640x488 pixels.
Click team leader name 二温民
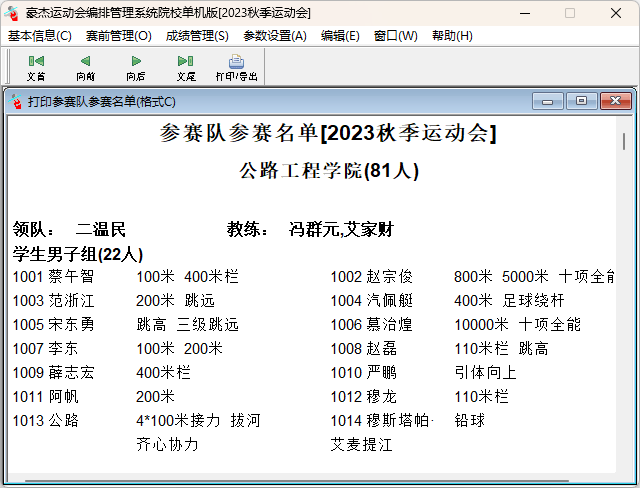point(101,229)
